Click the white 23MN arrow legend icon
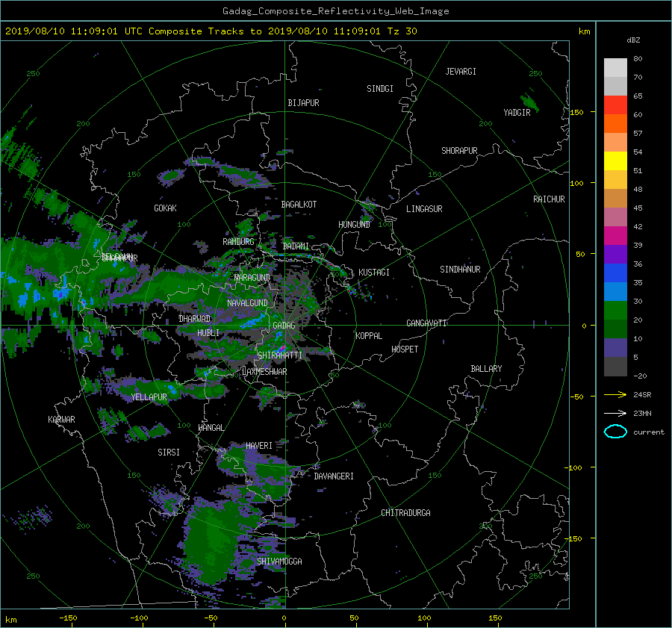 click(x=615, y=413)
